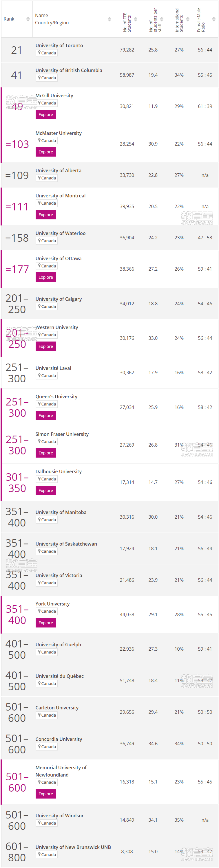Open Explore for Queen's University
Image resolution: width=219 pixels, height=868 pixels.
pyautogui.click(x=46, y=415)
